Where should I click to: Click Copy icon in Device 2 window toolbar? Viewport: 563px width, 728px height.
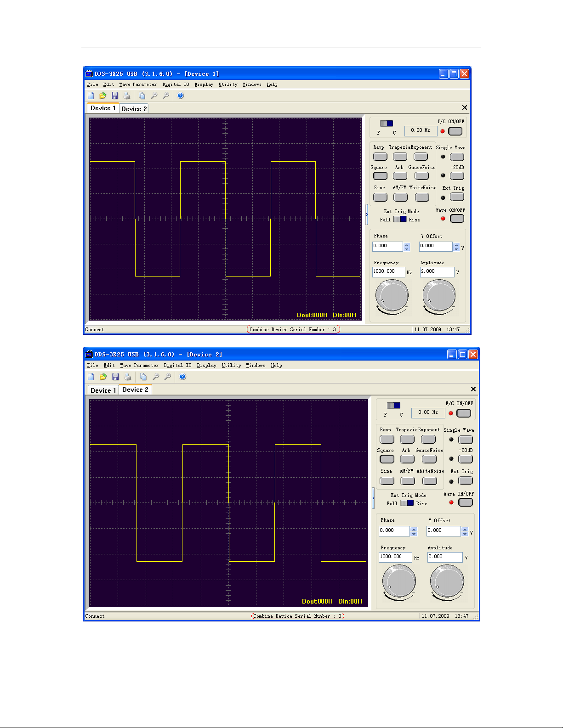click(143, 377)
